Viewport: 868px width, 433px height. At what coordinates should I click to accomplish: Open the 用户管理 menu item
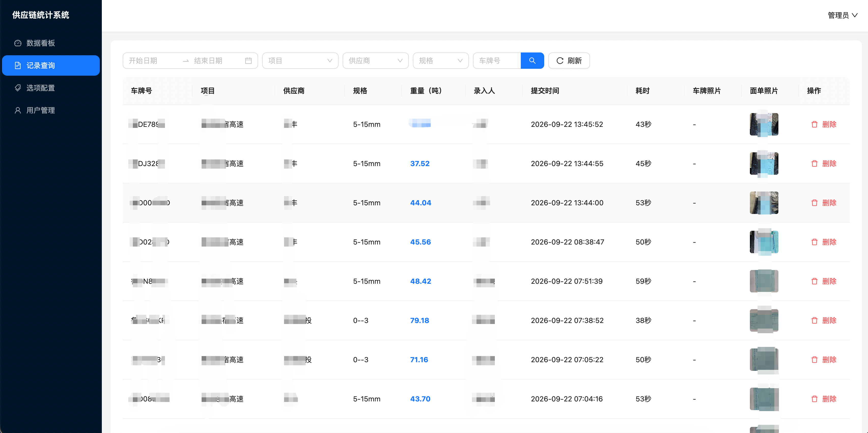(x=51, y=110)
